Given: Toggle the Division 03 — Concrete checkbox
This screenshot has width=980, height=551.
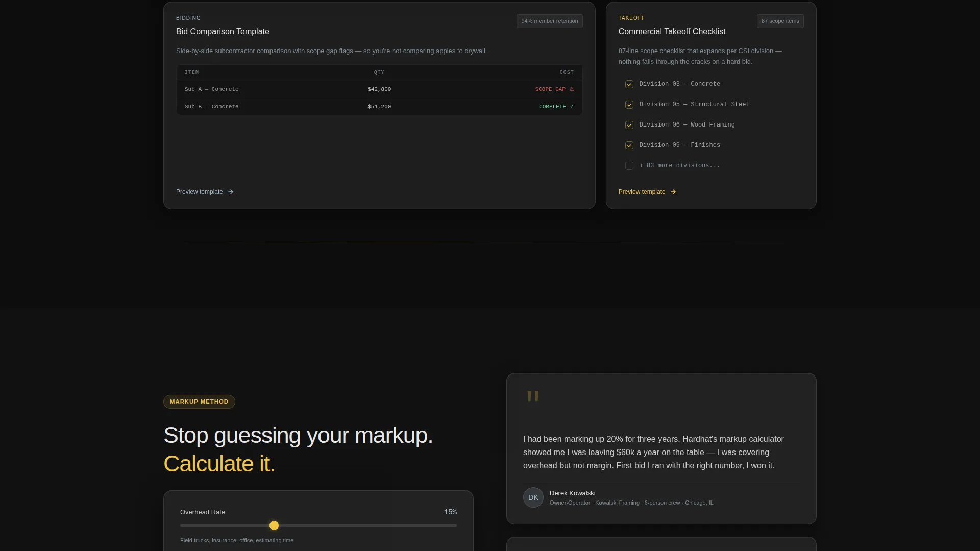Looking at the screenshot, I should (629, 84).
